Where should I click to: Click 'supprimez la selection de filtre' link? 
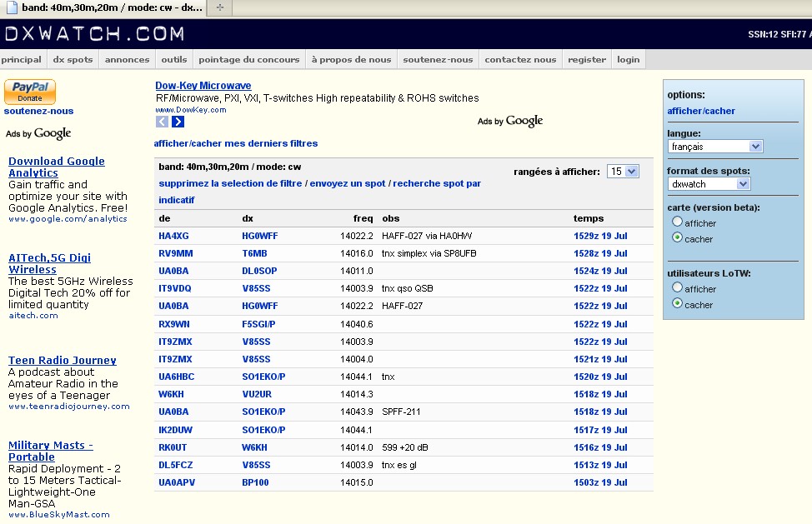click(230, 183)
